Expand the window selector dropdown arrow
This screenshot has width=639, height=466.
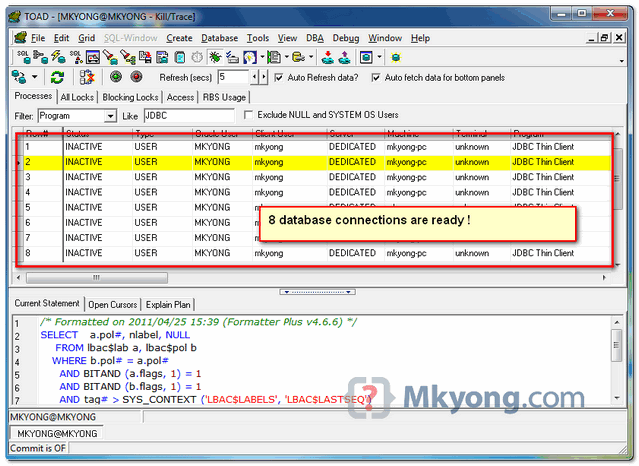pyautogui.click(x=379, y=57)
